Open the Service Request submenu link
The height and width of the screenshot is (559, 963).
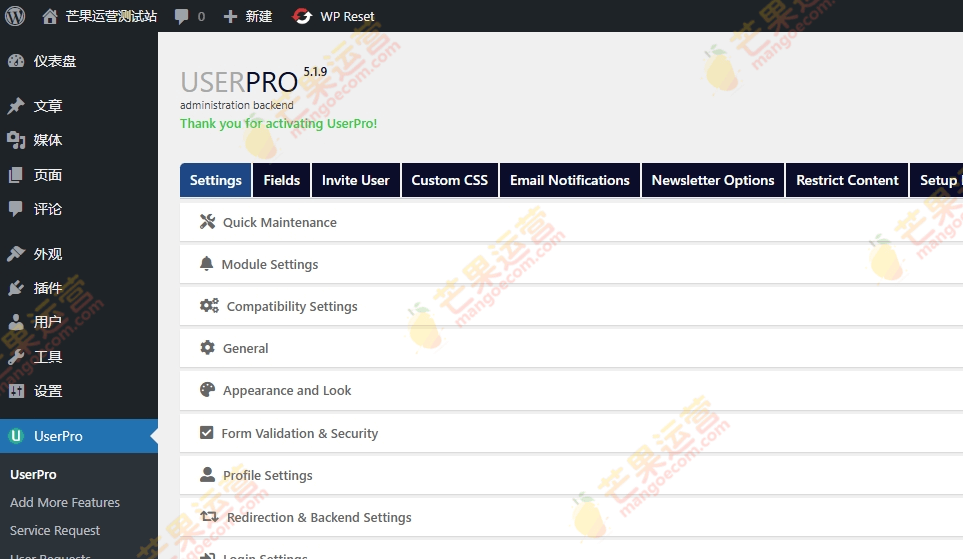[x=55, y=531]
